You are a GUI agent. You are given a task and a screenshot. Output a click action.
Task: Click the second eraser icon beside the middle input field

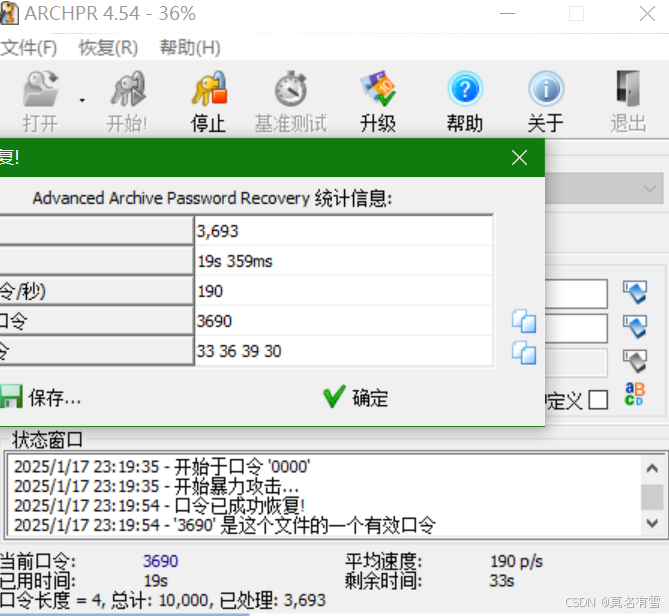pos(635,327)
